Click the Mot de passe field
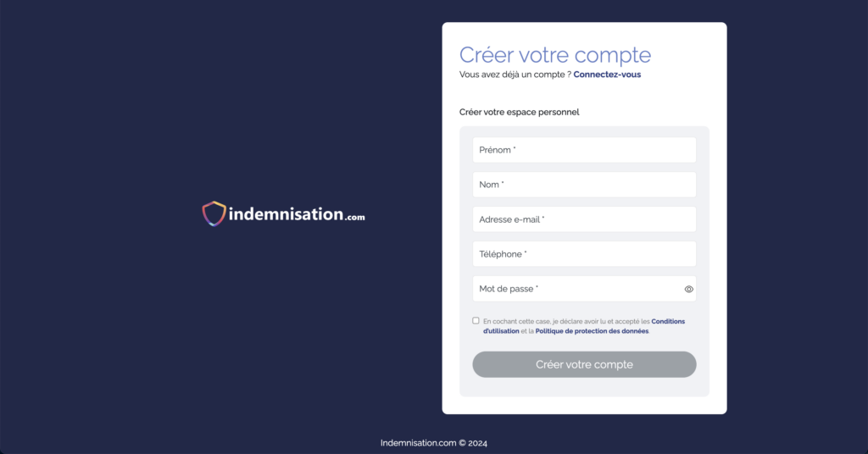 tap(576, 289)
